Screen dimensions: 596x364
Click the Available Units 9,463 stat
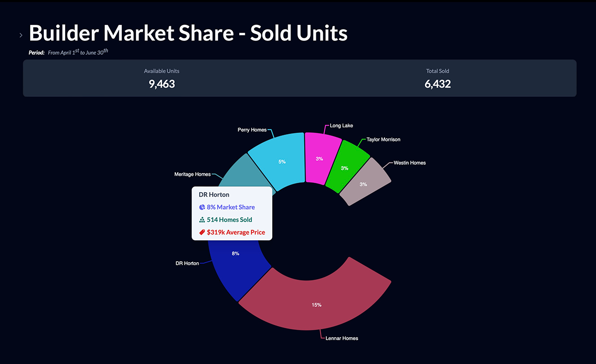162,78
